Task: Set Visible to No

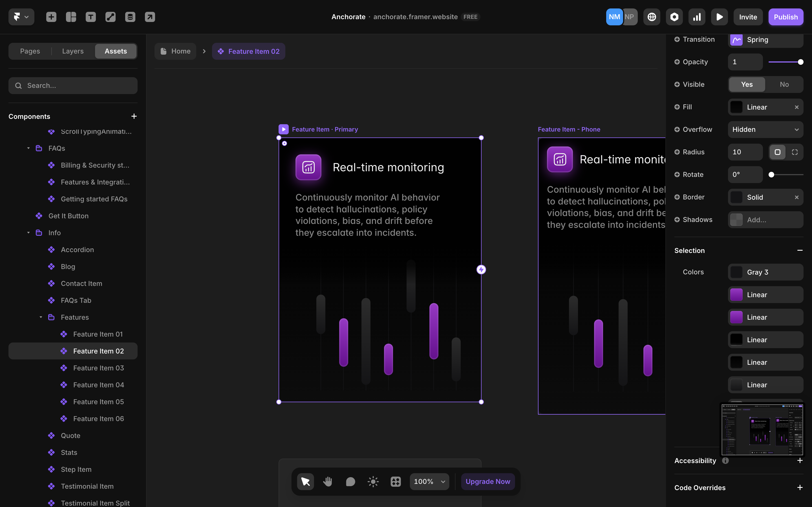Action: tap(784, 84)
